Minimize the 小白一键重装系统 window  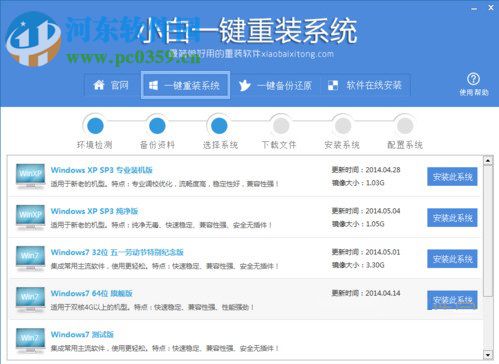pyautogui.click(x=474, y=9)
